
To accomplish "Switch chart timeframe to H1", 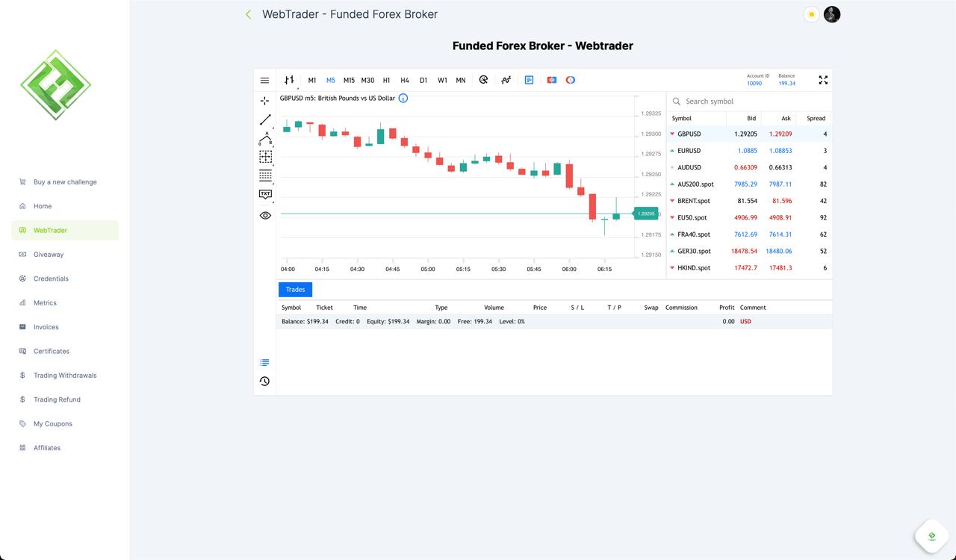I will pyautogui.click(x=386, y=80).
